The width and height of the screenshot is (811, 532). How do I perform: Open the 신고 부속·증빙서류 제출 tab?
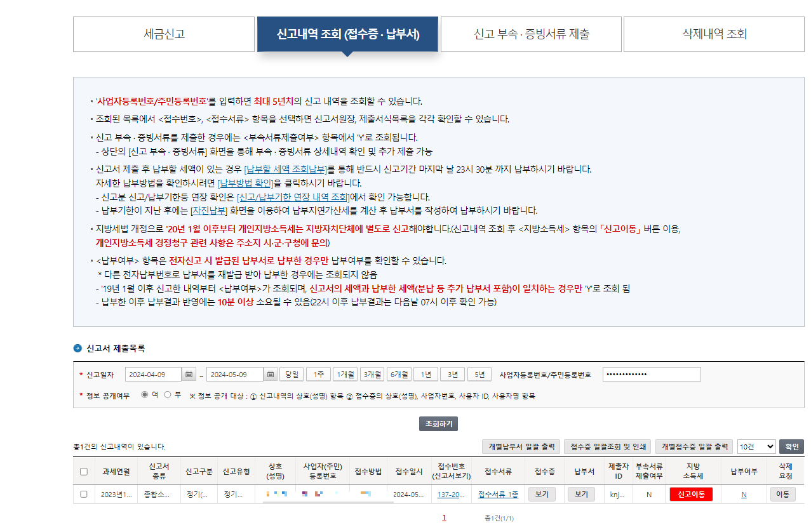click(532, 34)
